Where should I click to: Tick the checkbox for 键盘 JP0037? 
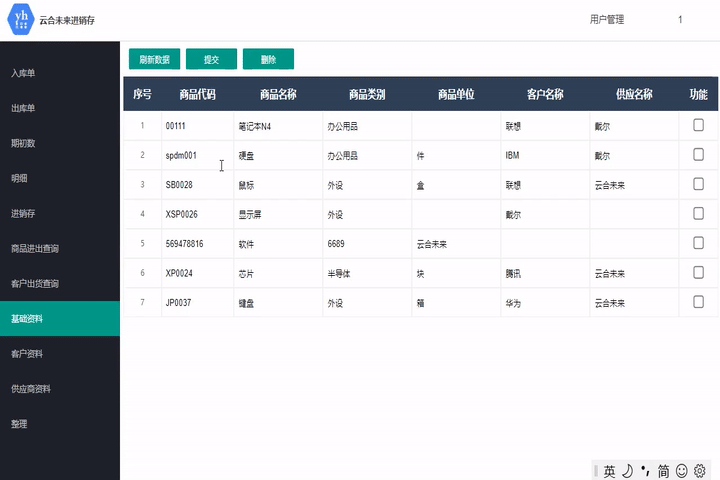[698, 301]
